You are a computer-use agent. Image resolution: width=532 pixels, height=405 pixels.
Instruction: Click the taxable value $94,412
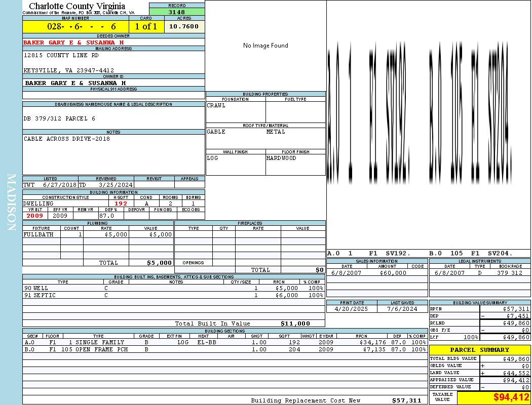[x=511, y=397]
